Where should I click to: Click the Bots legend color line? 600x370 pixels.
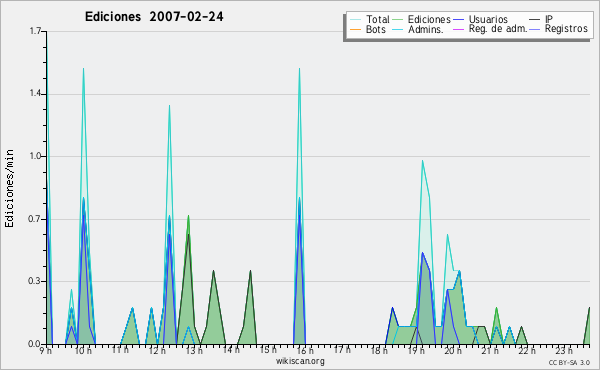click(x=355, y=29)
